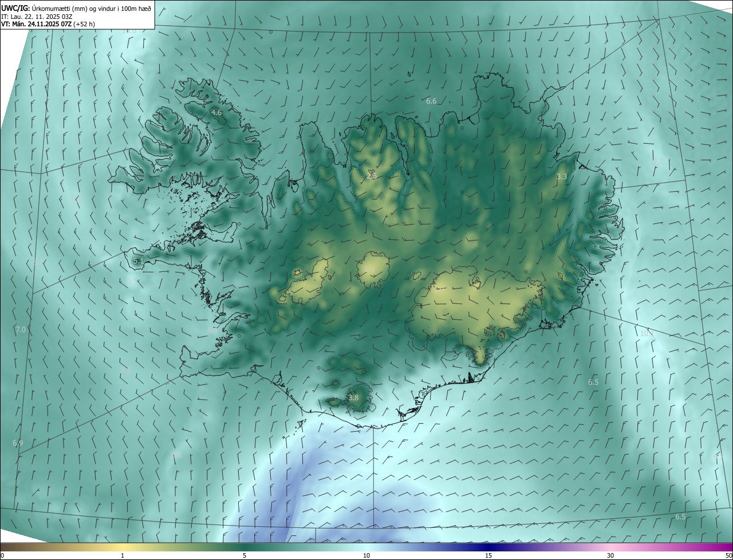This screenshot has height=560, width=733.
Task: Click the dark blue band at 15 on the color bar
Action: coord(488,547)
